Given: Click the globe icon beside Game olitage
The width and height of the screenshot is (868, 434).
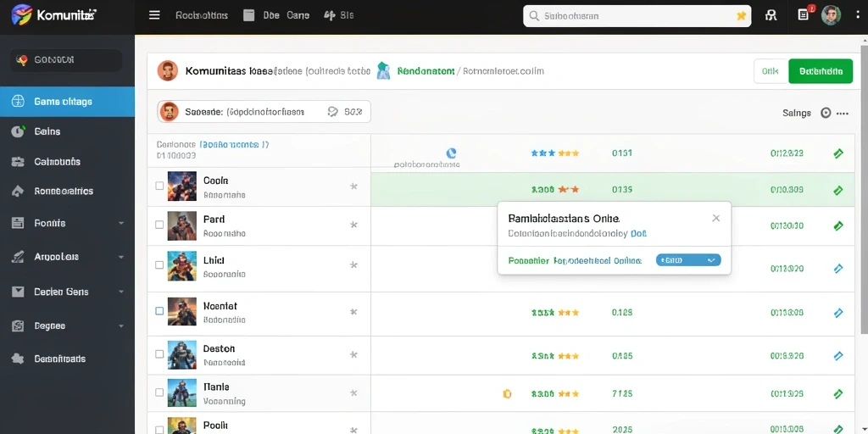Looking at the screenshot, I should pyautogui.click(x=18, y=102).
